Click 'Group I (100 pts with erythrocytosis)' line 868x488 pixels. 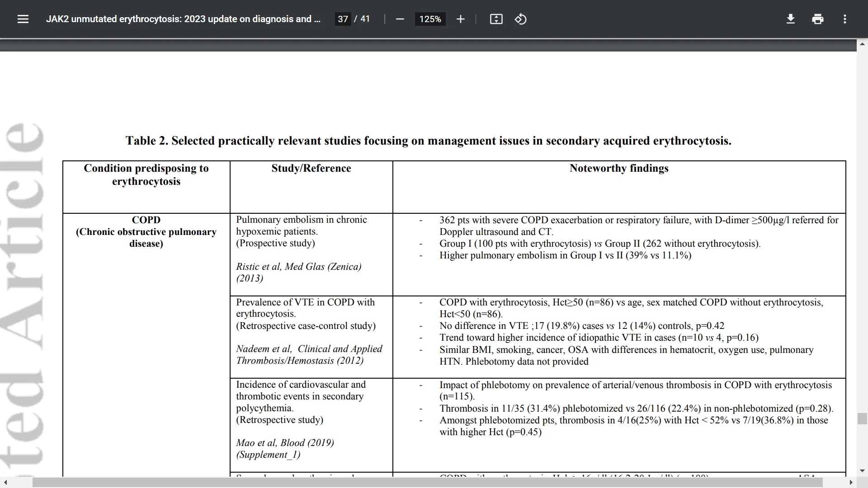[x=600, y=244]
